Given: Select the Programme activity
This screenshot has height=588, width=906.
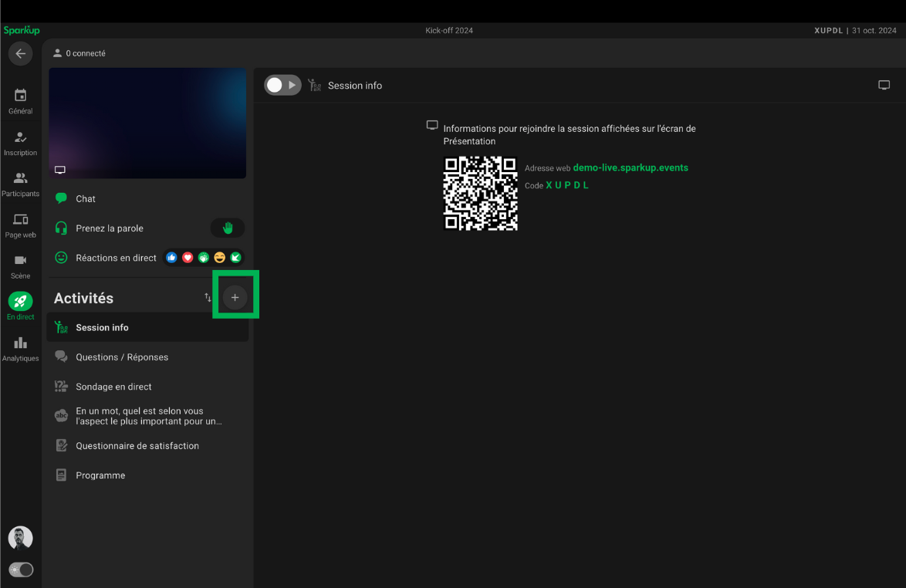Looking at the screenshot, I should (100, 475).
